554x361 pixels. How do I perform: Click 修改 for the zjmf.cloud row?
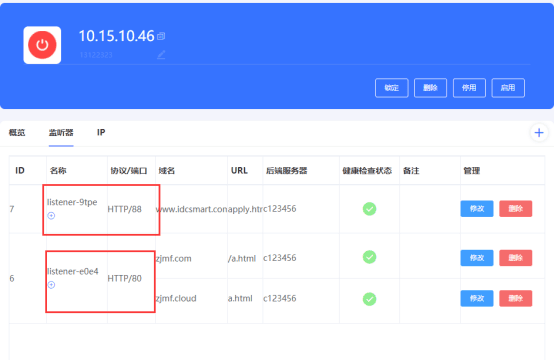click(477, 298)
